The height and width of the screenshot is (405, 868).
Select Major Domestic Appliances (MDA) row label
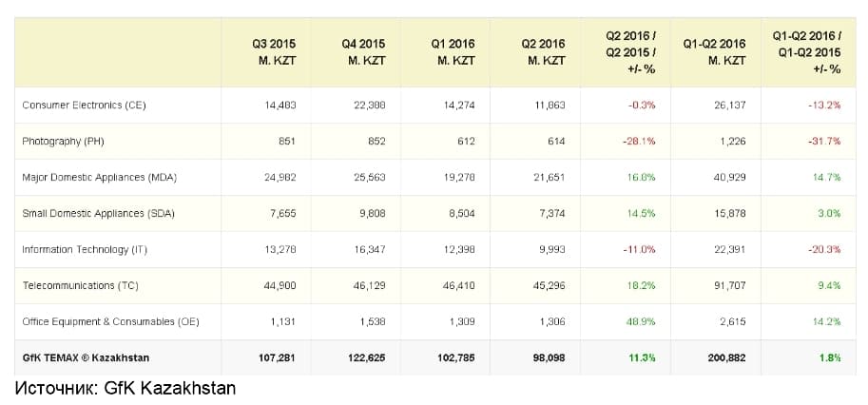[x=99, y=177]
